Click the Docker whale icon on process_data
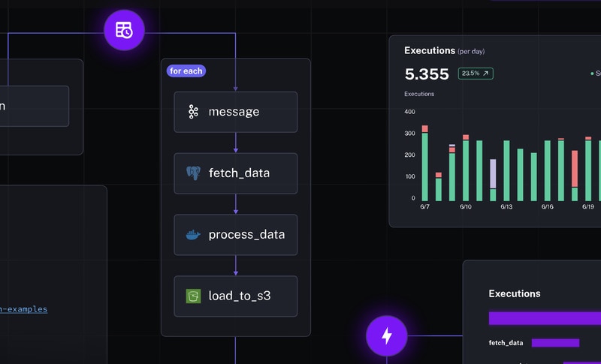 click(x=193, y=235)
